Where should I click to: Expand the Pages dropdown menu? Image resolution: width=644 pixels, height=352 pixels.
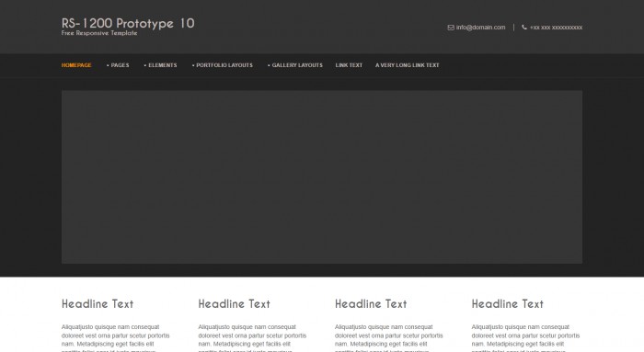click(118, 65)
